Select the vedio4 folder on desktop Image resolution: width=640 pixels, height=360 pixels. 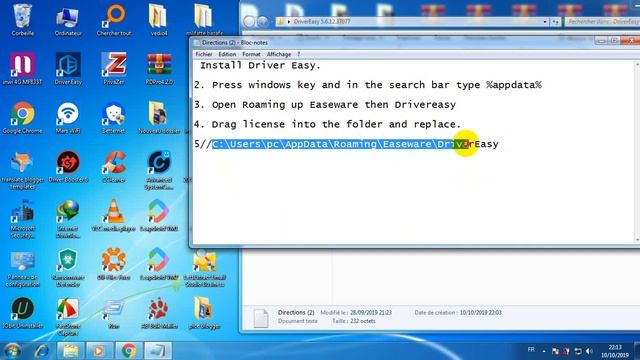(x=159, y=20)
